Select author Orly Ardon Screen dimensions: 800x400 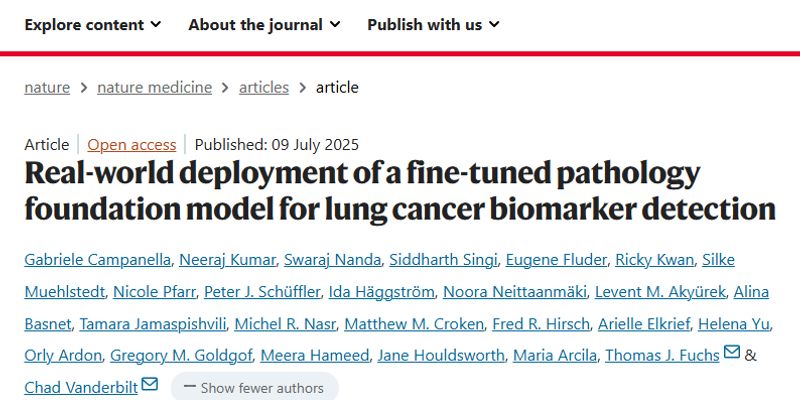pyautogui.click(x=62, y=355)
